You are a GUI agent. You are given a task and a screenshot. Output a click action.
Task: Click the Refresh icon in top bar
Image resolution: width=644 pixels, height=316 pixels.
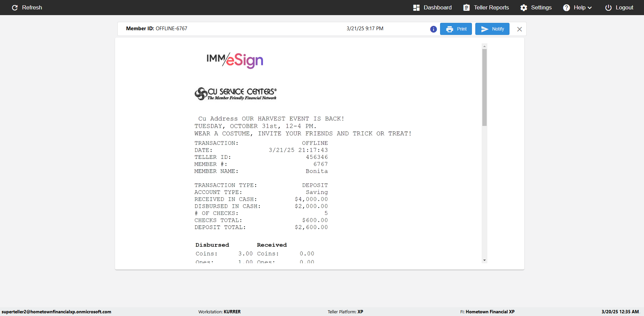[x=15, y=7]
